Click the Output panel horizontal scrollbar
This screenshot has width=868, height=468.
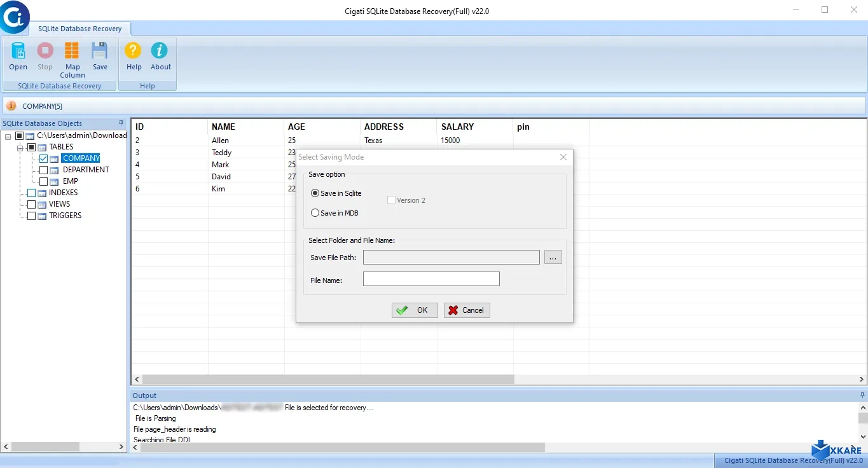[343, 448]
